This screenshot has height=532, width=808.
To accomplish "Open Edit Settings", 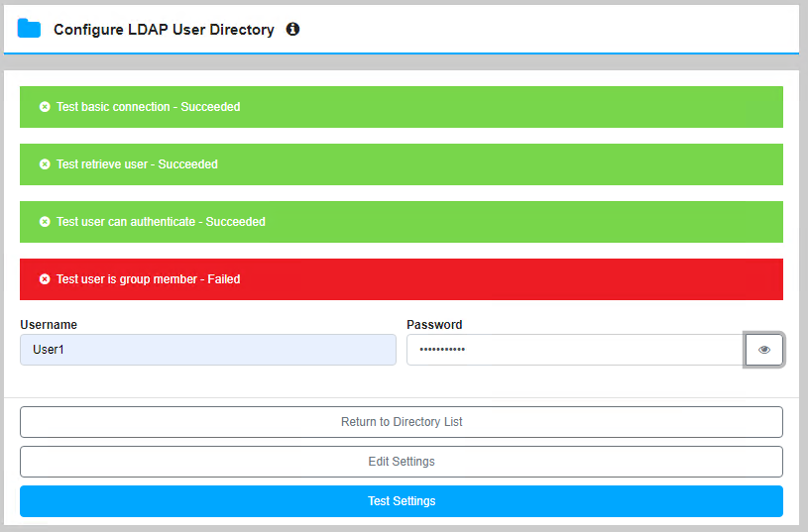I will point(402,462).
